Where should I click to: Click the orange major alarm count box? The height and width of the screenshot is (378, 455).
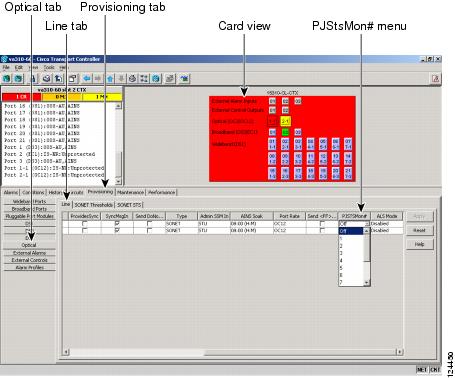[61, 97]
